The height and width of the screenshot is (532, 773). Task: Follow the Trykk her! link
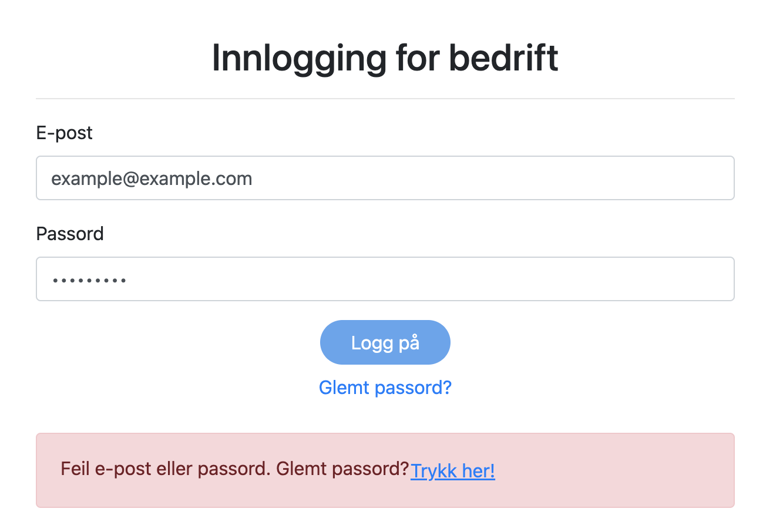(x=453, y=471)
